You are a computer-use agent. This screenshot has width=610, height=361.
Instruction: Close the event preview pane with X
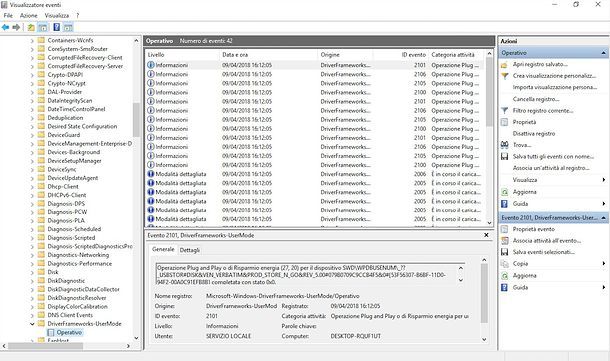point(486,235)
